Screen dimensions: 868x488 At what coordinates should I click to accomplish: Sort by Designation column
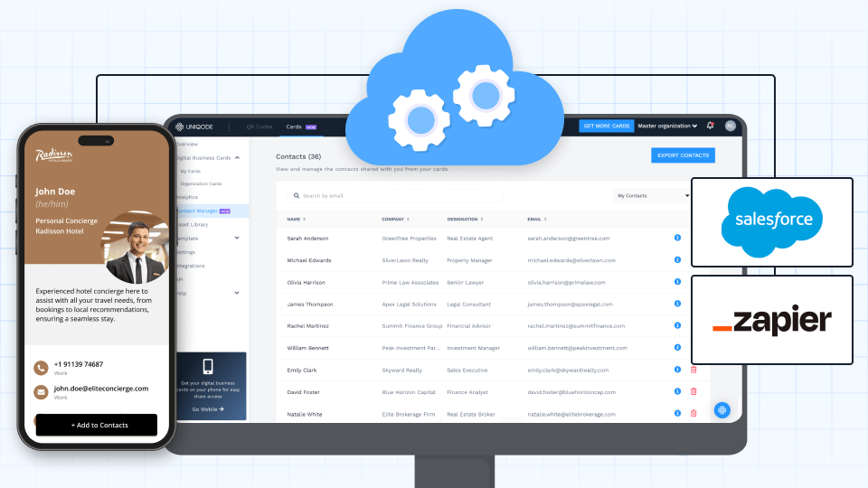[x=465, y=219]
